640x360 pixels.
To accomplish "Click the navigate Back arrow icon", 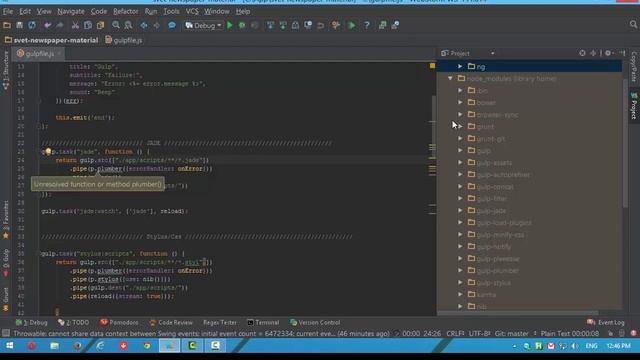I will tap(144, 25).
